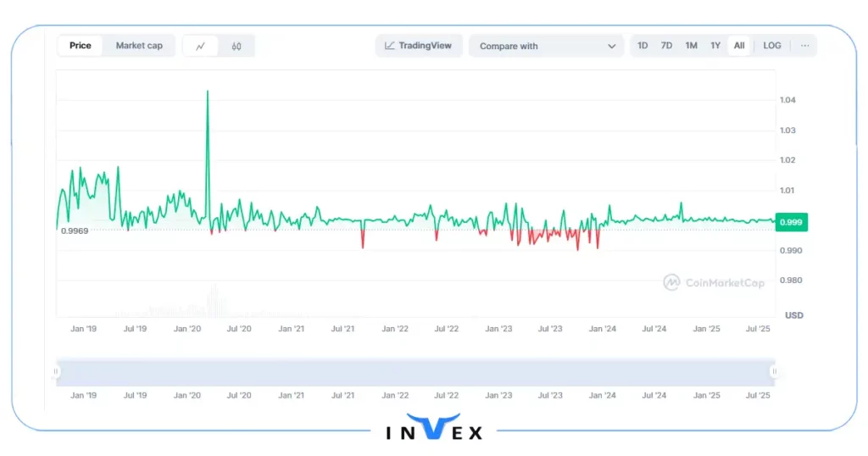
Task: Click the USD currency label
Action: pyautogui.click(x=793, y=315)
